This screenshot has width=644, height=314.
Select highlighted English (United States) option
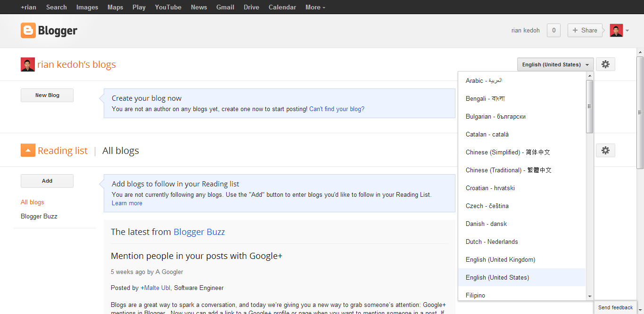click(x=522, y=277)
